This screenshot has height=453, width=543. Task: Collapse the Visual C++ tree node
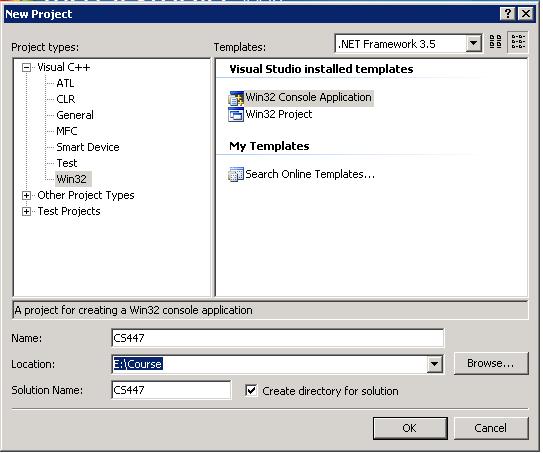point(26,67)
